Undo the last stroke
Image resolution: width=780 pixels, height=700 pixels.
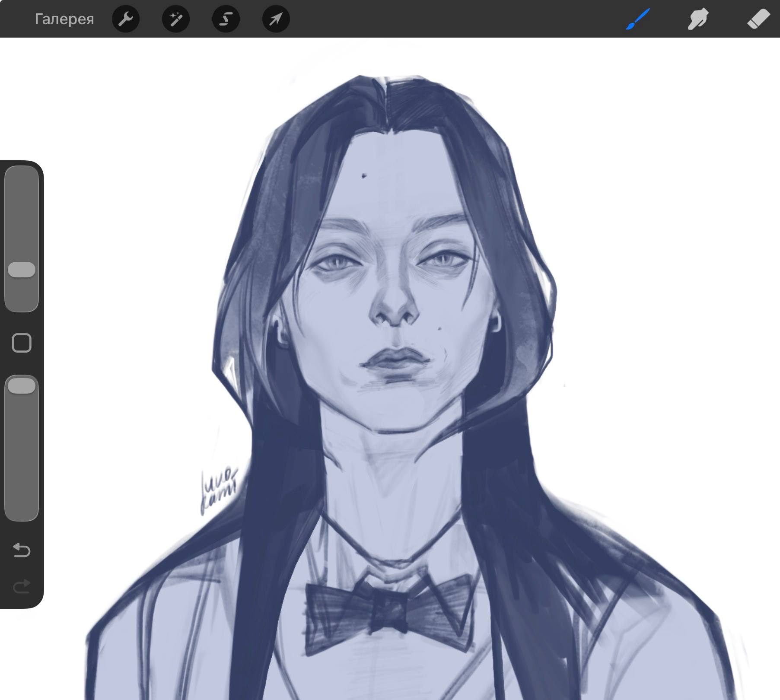(x=22, y=550)
